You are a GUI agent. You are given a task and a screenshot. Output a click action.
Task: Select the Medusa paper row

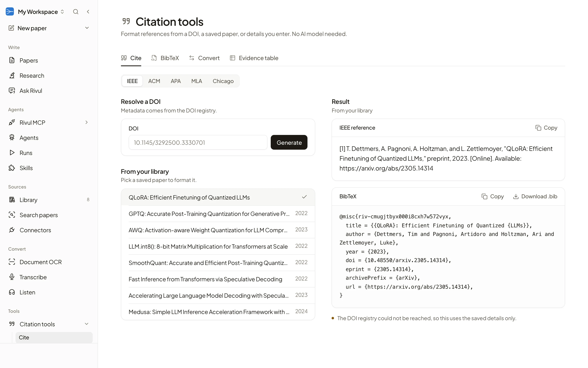(218, 312)
